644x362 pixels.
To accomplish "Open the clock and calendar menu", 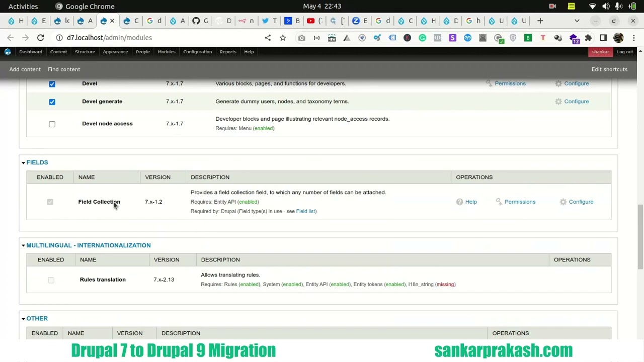I will click(322, 6).
